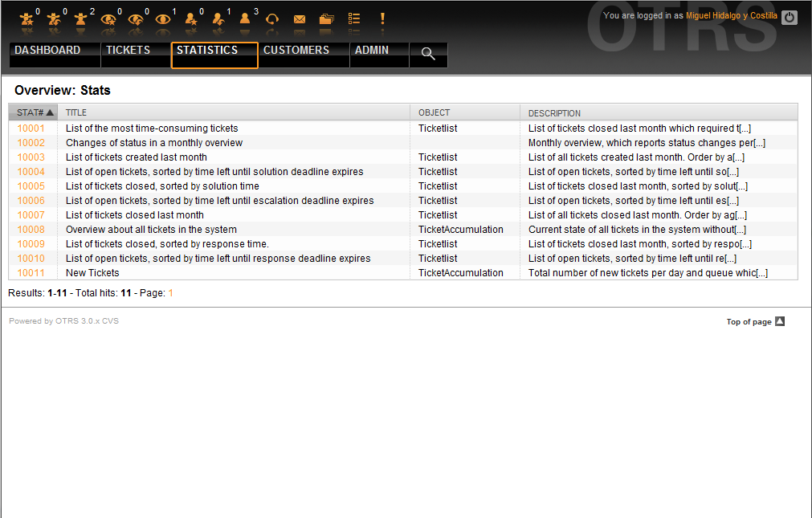
Task: Open the watched tickets eye icon showing 1
Action: click(x=163, y=19)
